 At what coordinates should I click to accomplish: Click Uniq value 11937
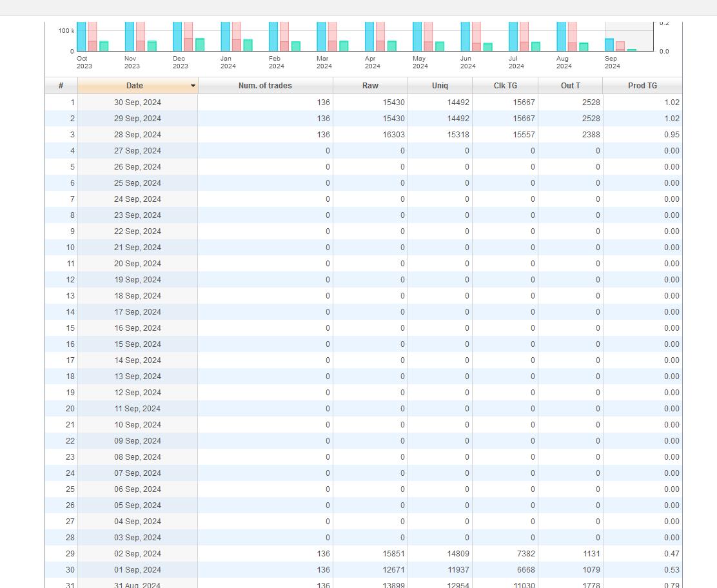(x=458, y=570)
